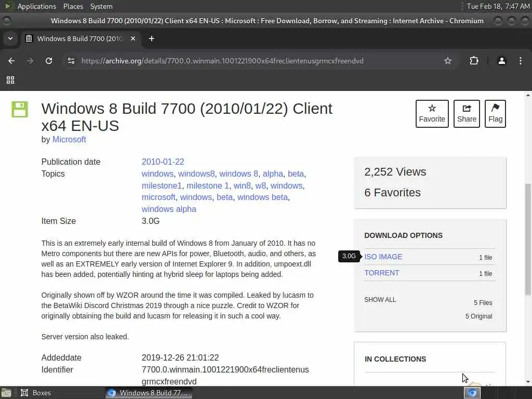Open the windows alpha topic link
The height and width of the screenshot is (399, 532).
(169, 209)
